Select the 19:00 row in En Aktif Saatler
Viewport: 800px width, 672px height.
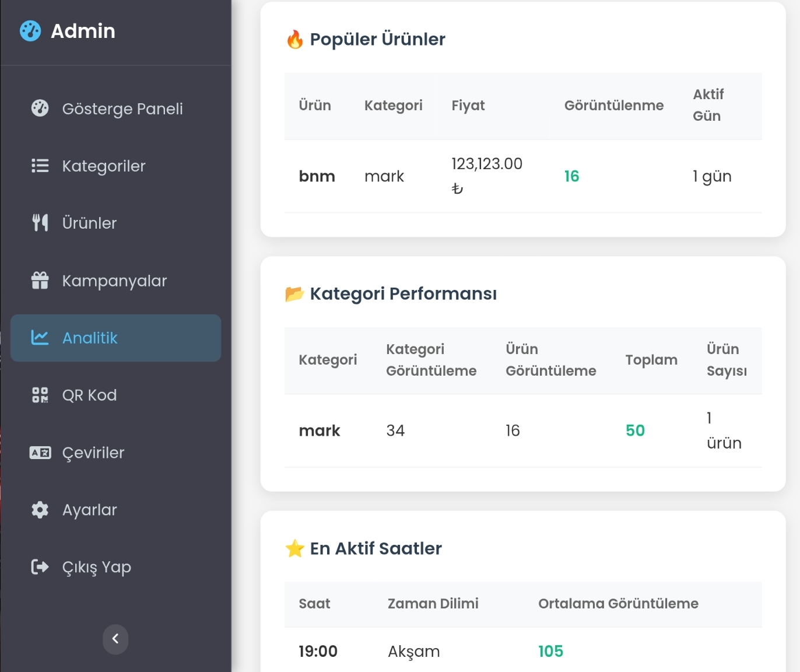click(523, 651)
